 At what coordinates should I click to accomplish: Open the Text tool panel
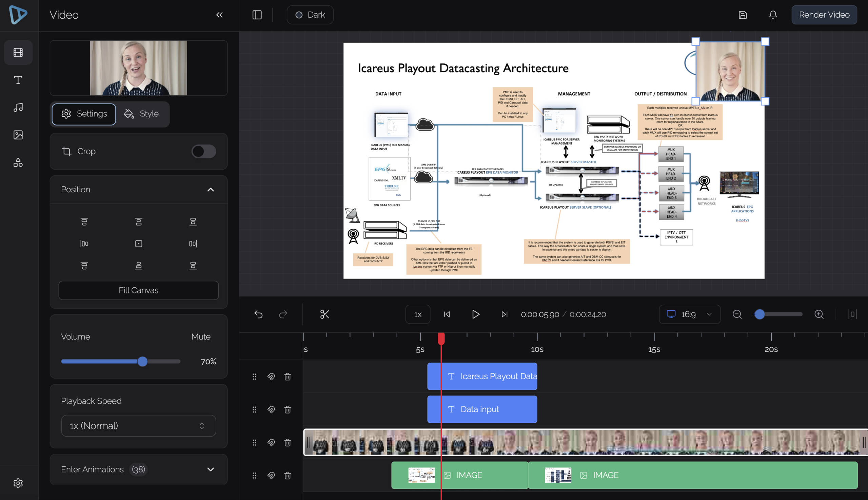point(18,80)
